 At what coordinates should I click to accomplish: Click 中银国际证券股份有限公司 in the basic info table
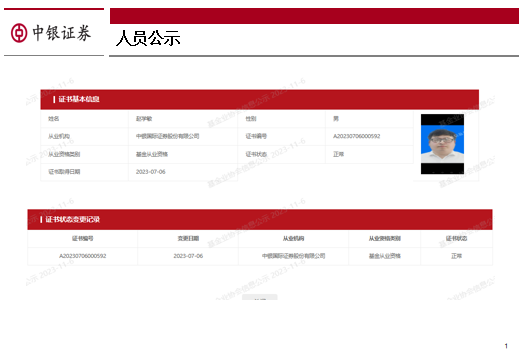pyautogui.click(x=167, y=136)
